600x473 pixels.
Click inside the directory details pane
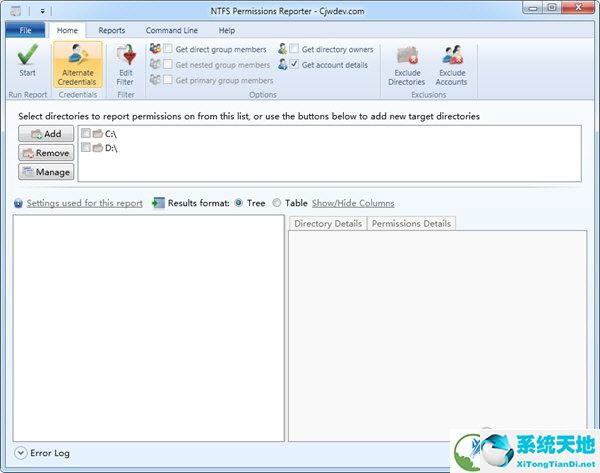[x=437, y=335]
